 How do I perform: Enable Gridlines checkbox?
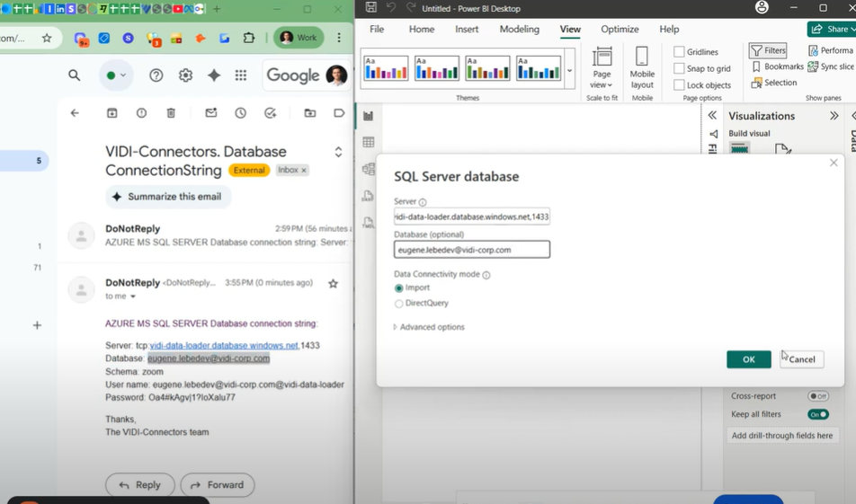pos(679,52)
